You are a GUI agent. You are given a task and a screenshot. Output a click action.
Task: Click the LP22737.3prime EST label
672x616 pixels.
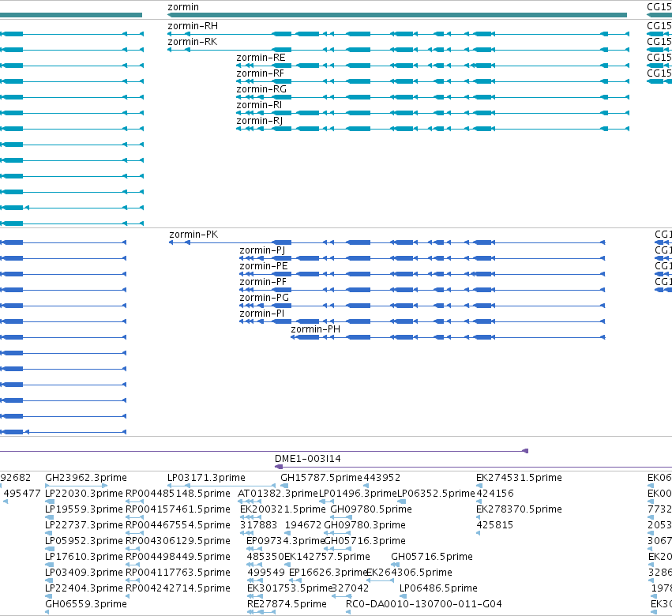pyautogui.click(x=84, y=525)
